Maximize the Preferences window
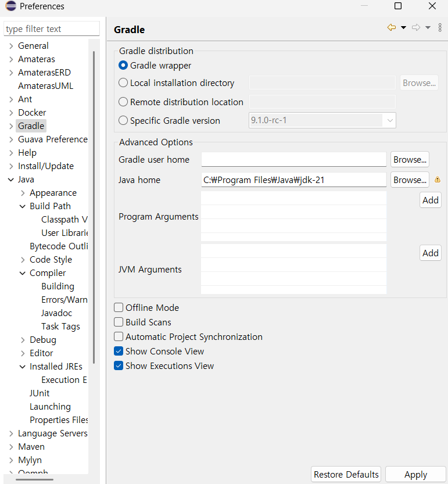This screenshot has height=484, width=448. coord(398,6)
